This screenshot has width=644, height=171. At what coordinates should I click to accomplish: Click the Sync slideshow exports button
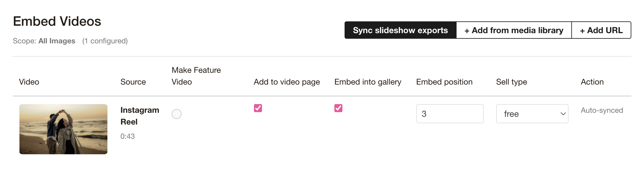400,30
